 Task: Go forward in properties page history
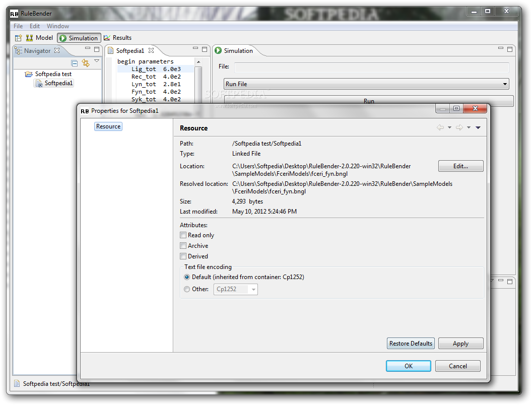pyautogui.click(x=459, y=127)
